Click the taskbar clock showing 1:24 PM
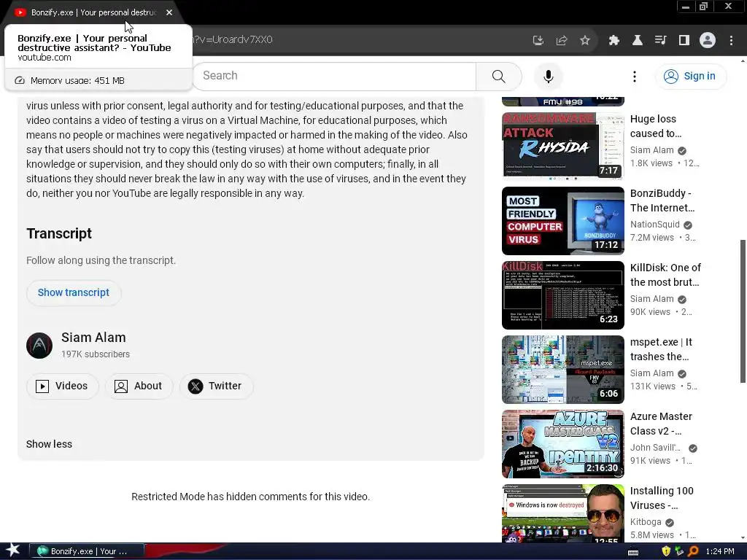747x560 pixels. pyautogui.click(x=720, y=551)
